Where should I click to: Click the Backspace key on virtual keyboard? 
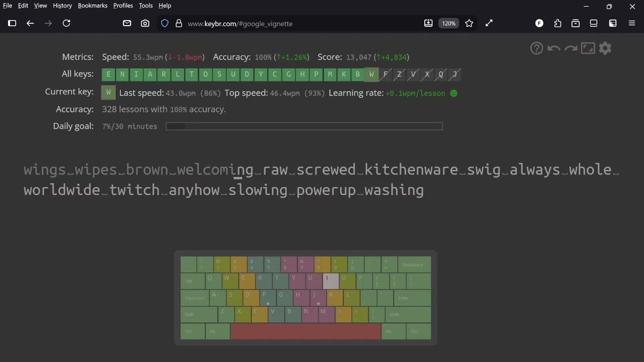(x=414, y=264)
